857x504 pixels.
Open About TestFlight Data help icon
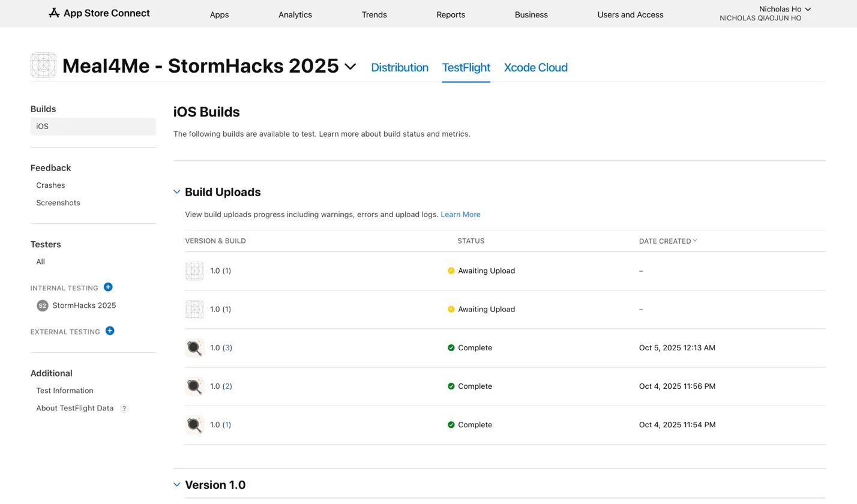pos(124,409)
